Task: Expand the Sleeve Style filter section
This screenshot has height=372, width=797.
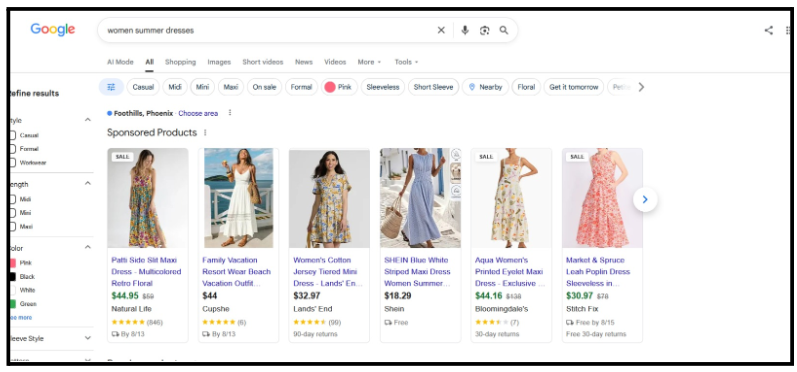Action: (x=87, y=338)
